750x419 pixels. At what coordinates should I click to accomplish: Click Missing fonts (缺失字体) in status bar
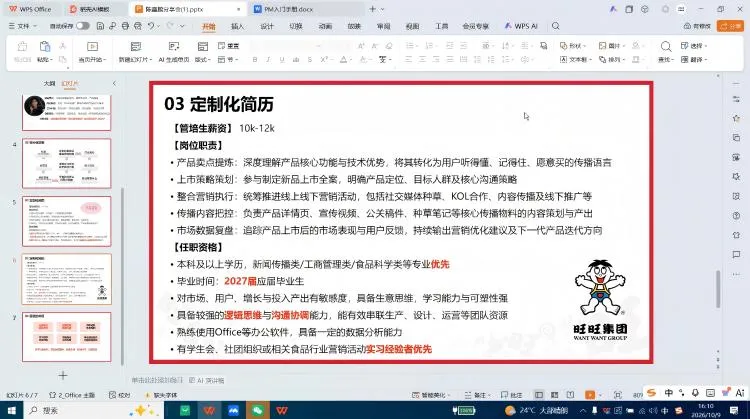coord(161,395)
